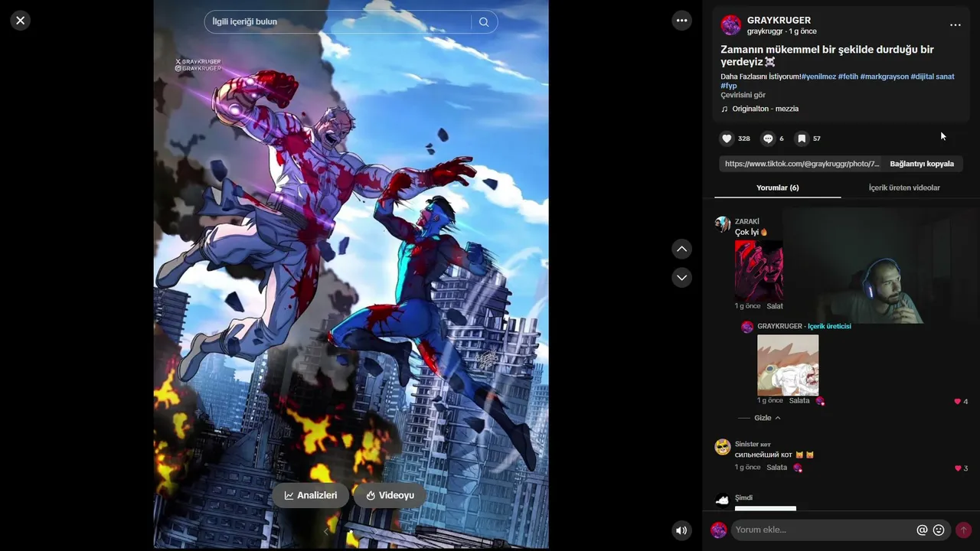980x551 pixels.
Task: Click your profile avatar beside the comment box
Action: point(719,530)
